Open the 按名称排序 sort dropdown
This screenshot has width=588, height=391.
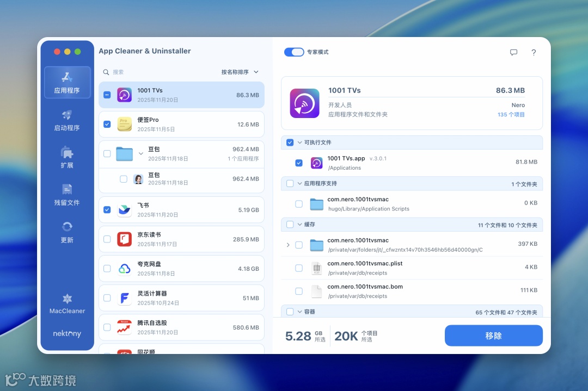point(240,72)
